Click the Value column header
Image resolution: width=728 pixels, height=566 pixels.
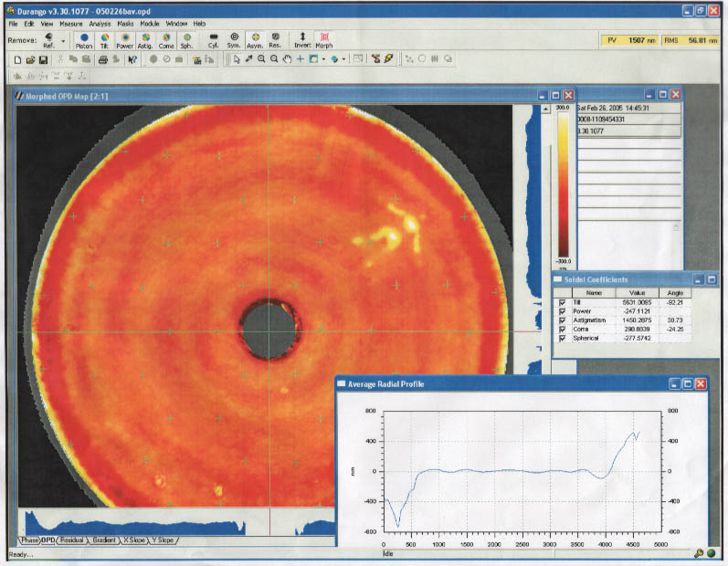coord(637,293)
